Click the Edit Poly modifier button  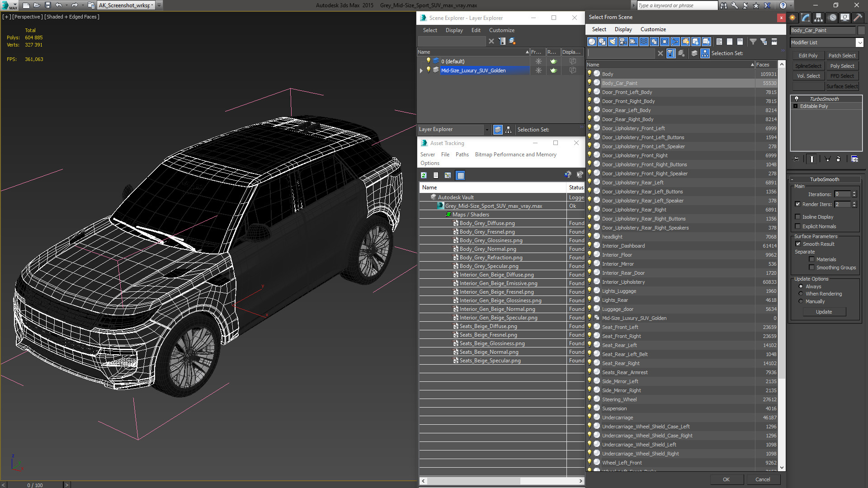pyautogui.click(x=808, y=56)
